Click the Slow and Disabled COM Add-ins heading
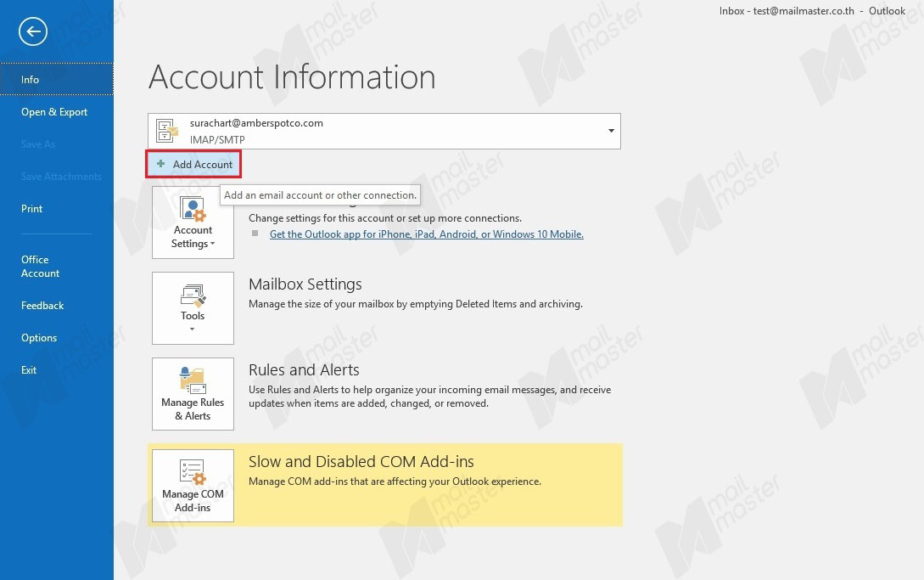This screenshot has height=580, width=924. pos(361,461)
